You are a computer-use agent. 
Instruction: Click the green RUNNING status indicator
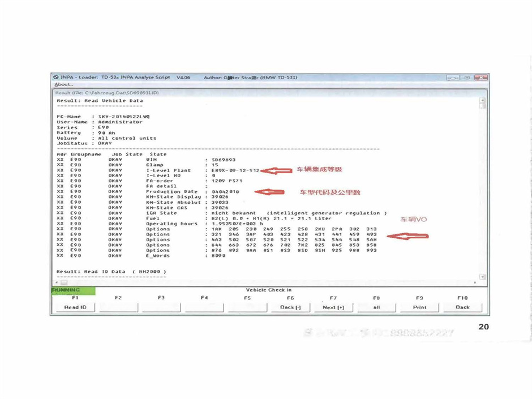73,291
